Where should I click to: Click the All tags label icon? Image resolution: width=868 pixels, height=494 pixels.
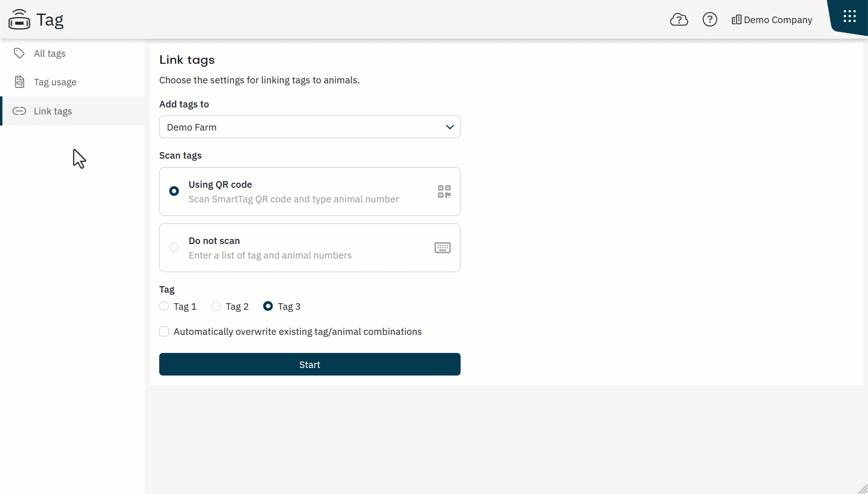click(x=19, y=53)
